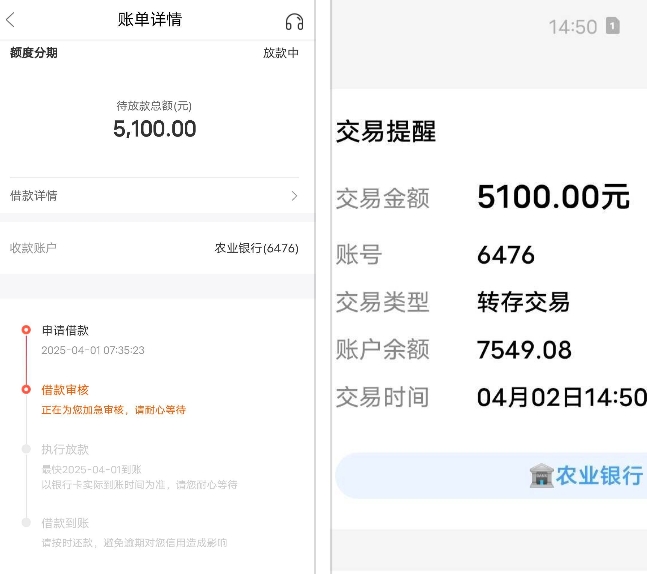Select the 7549.08 account balance
Viewport: 647px width, 574px height.
coord(524,350)
